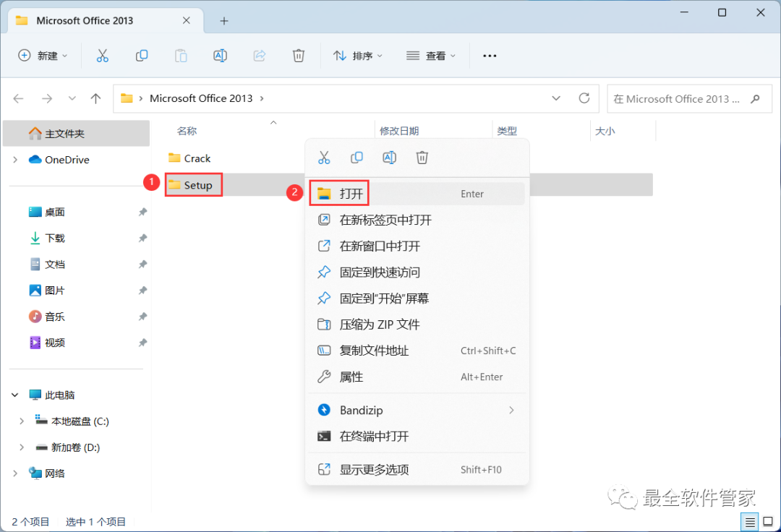Switch to details list view icon
Image resolution: width=781 pixels, height=532 pixels.
point(750,522)
